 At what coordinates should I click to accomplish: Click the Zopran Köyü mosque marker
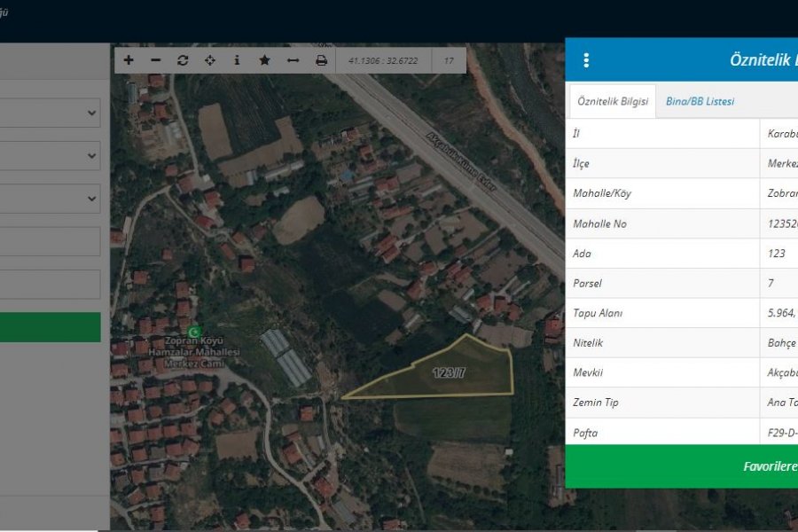[193, 332]
